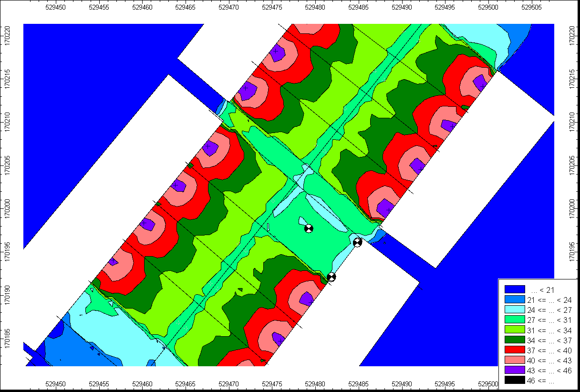Click bottom axis label 529485
The image size is (580, 392).
tap(359, 383)
